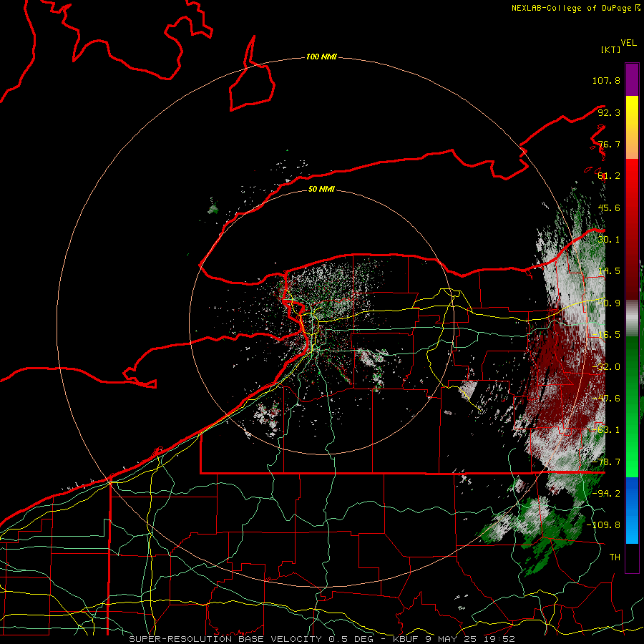Click the Super-Resolution Base Velocity caption
Image resolution: width=644 pixels, height=644 pixels.
(x=321, y=639)
